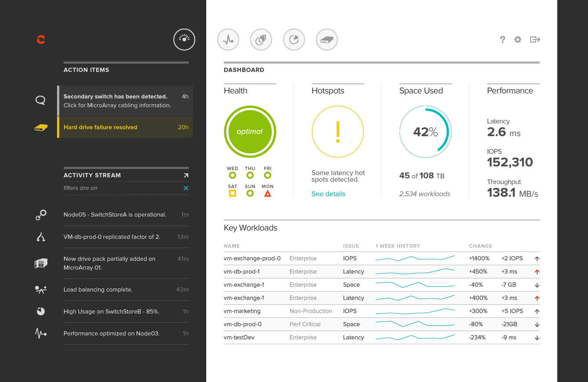Open the capacity pie chart icon
The width and height of the screenshot is (588, 382).
coord(294,40)
